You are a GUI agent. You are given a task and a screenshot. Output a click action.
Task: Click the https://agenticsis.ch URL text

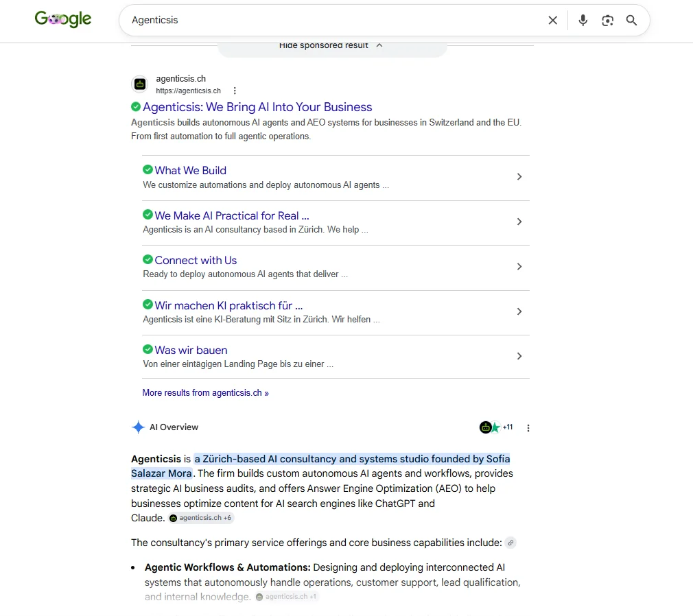tap(188, 91)
